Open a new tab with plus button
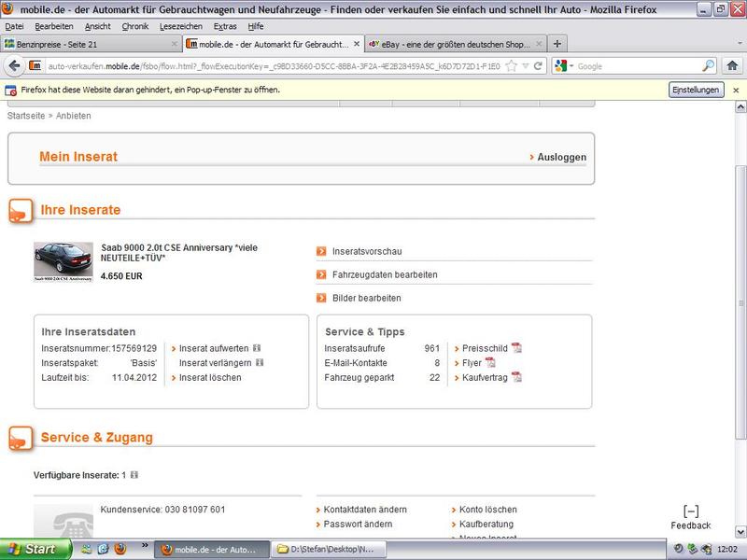 [557, 44]
